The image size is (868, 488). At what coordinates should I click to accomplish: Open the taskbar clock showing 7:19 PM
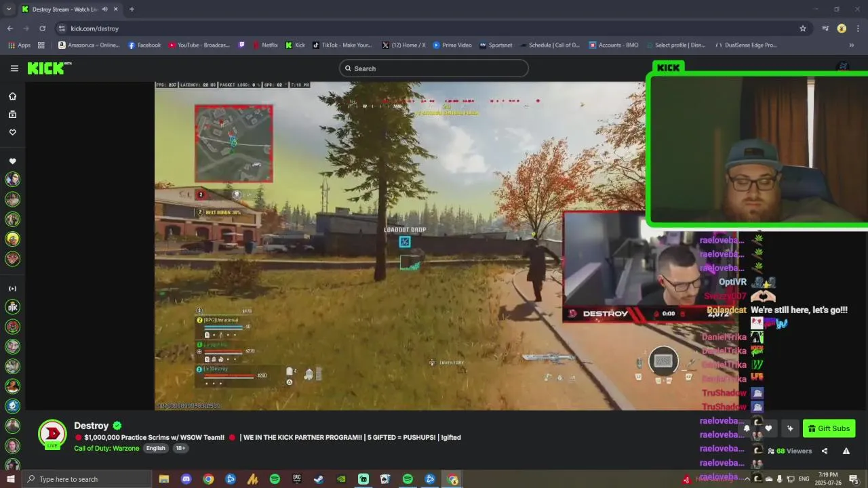pos(828,479)
